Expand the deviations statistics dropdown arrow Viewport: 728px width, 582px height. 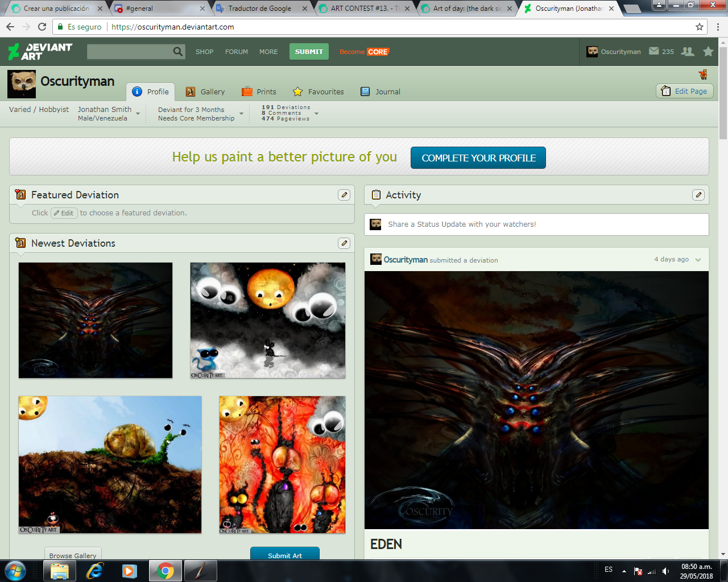pos(316,114)
